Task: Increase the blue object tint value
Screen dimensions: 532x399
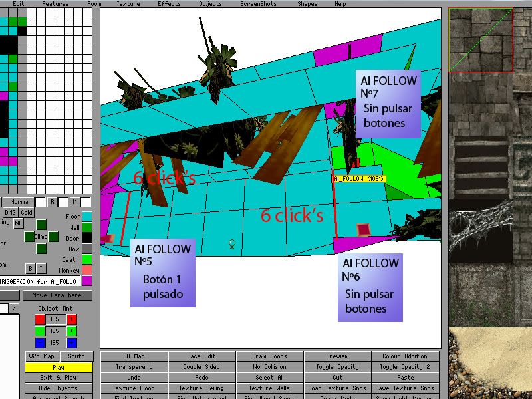Action: coord(72,343)
